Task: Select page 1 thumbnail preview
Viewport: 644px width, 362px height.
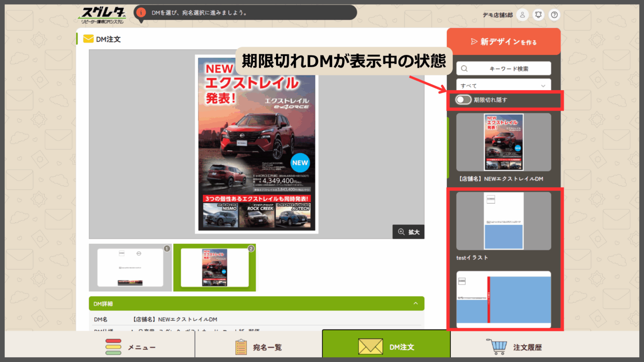Action: [130, 267]
